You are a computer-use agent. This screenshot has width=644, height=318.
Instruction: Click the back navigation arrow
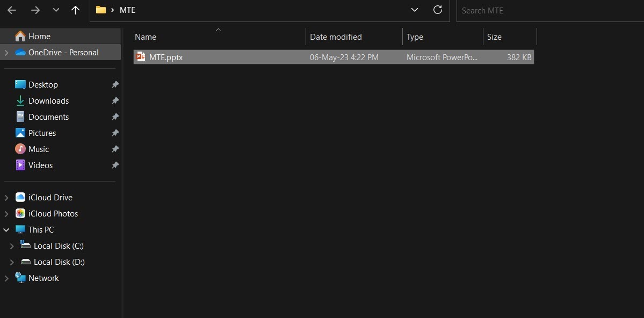click(x=12, y=10)
